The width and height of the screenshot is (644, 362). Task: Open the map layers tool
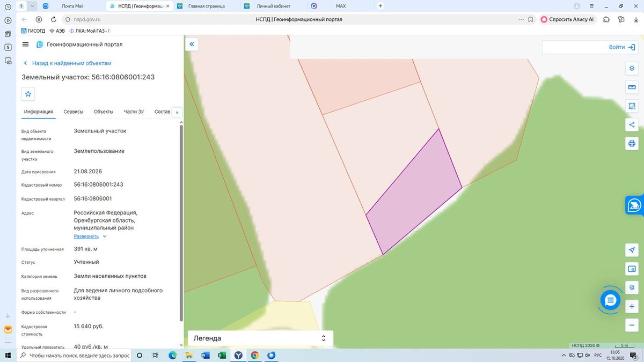coord(632,69)
